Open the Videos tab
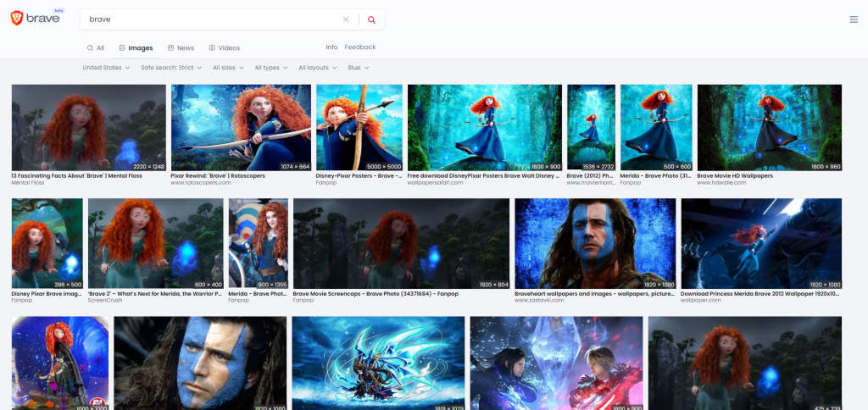Screen dimensions: 868x410 [x=224, y=48]
